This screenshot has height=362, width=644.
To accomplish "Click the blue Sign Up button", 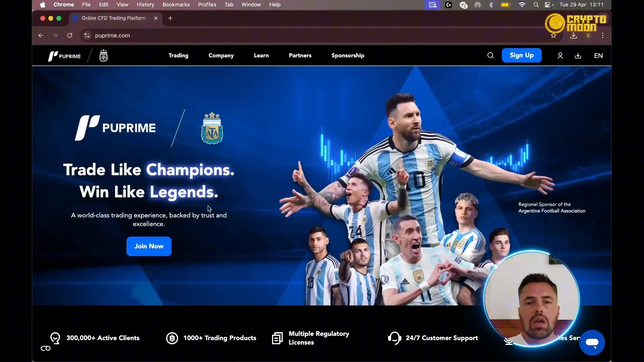I will coord(522,55).
